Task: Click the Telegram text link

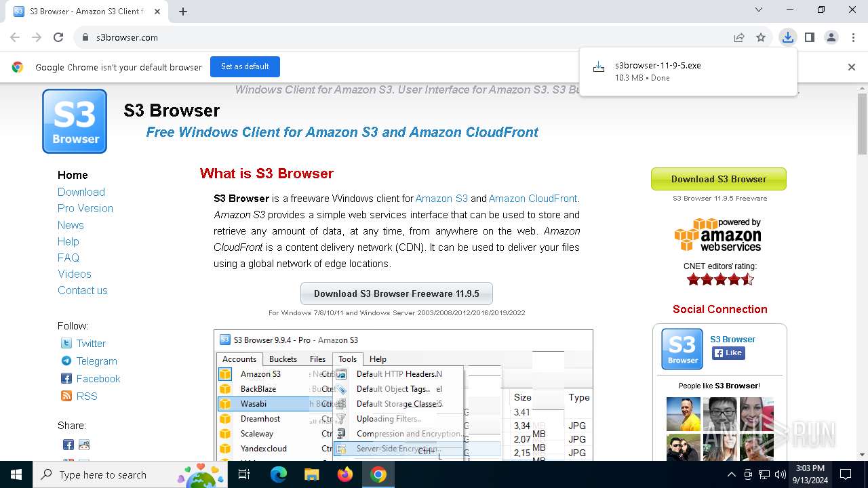Action: (96, 361)
